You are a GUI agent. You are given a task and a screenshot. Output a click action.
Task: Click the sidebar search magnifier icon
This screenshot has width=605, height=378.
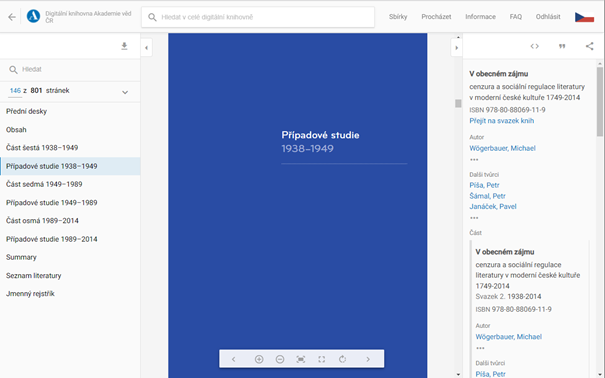pyautogui.click(x=14, y=70)
